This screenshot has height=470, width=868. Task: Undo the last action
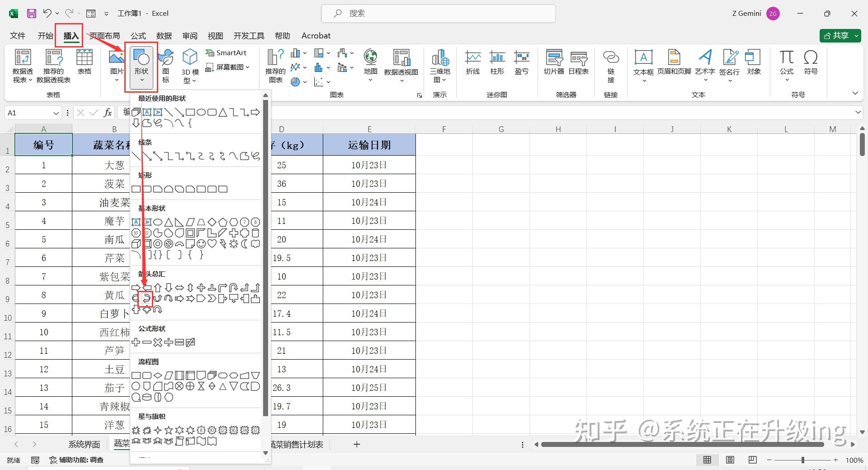47,14
